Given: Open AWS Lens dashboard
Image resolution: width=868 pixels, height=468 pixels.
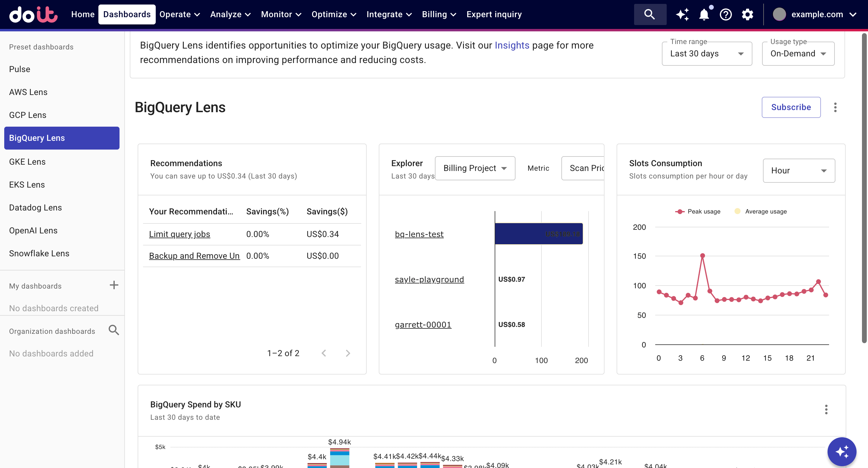Looking at the screenshot, I should pos(28,92).
